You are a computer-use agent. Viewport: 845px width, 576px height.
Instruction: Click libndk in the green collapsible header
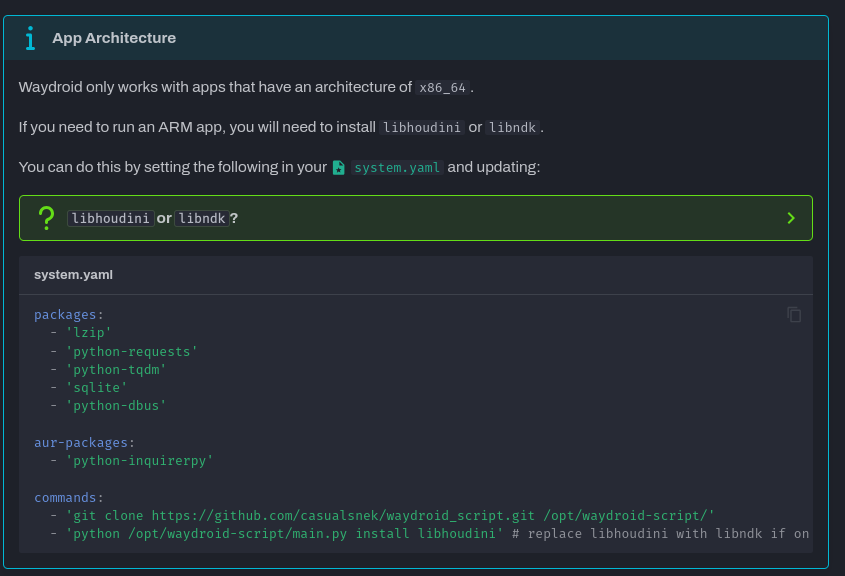click(x=202, y=218)
